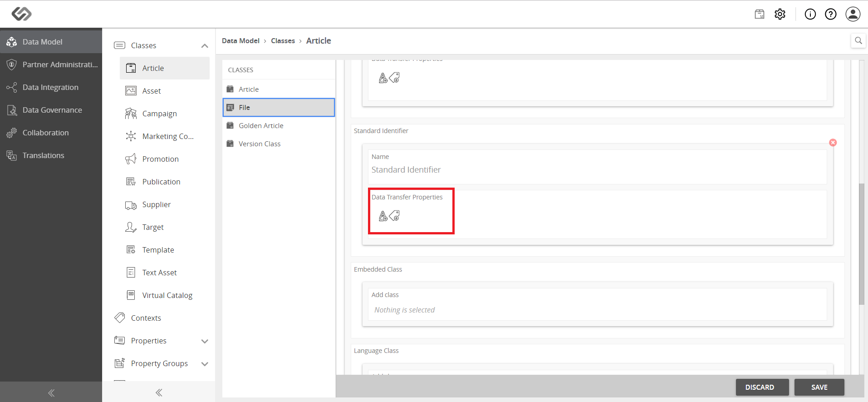
Task: Select Text Asset class in sidebar
Action: pos(165,273)
